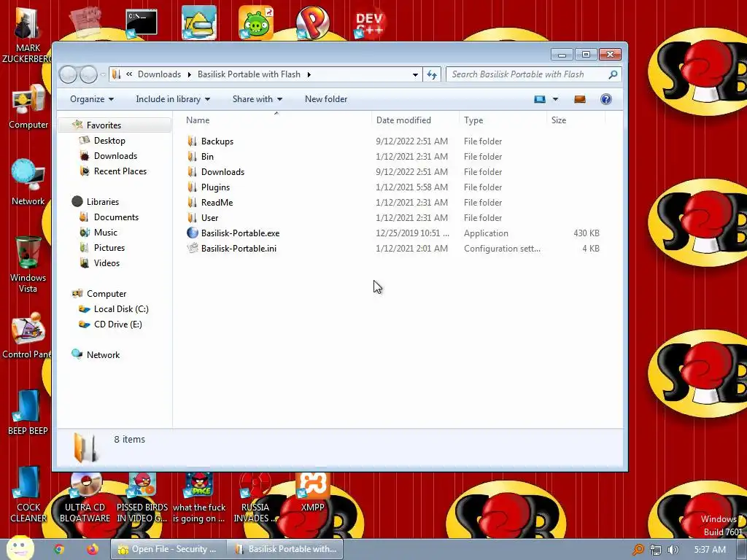747x560 pixels.
Task: Open the Documents library
Action: (116, 217)
